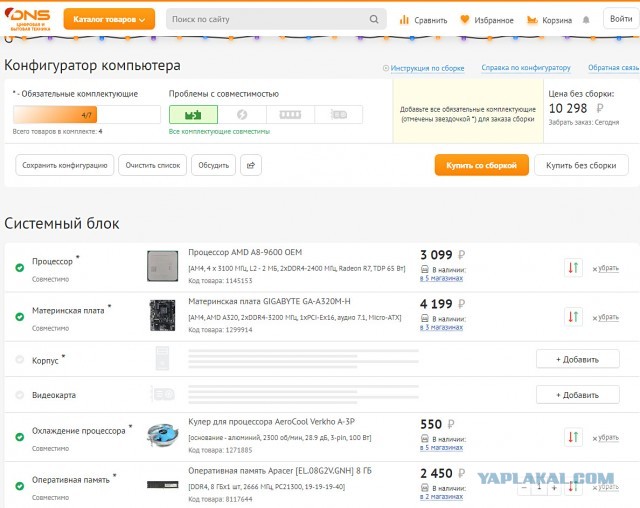Click replace arrows icon for motherboard
Screen dimensions: 640x508
573,317
